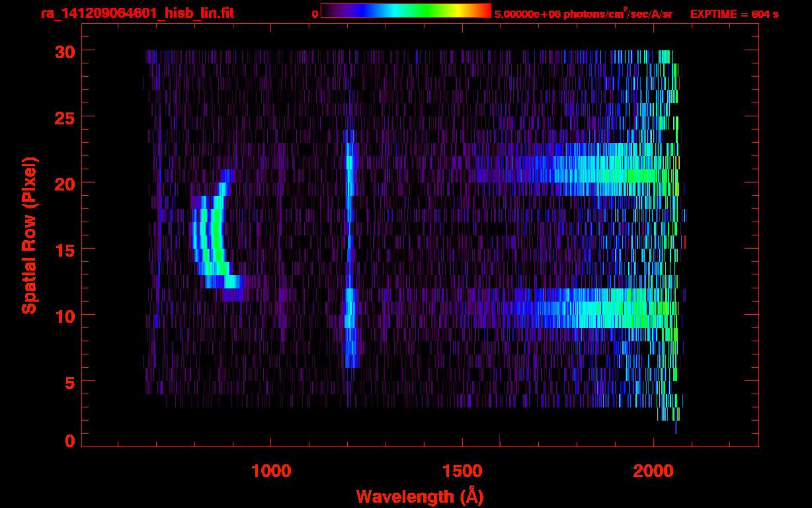Viewport: 812px width, 508px height.
Task: Click the x-axis tick label 1500
Action: (x=462, y=470)
